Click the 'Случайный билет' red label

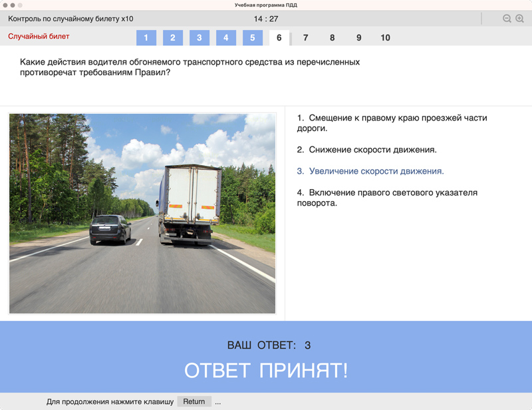(39, 37)
